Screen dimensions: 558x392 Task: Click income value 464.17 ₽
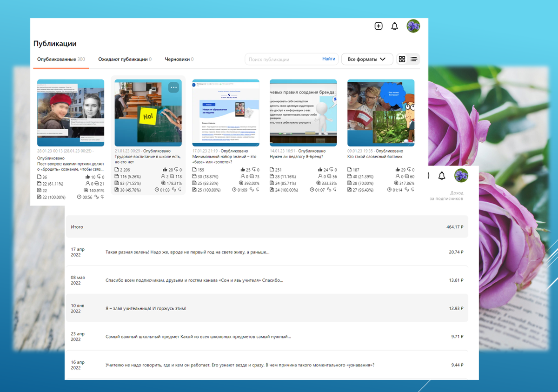click(x=455, y=227)
